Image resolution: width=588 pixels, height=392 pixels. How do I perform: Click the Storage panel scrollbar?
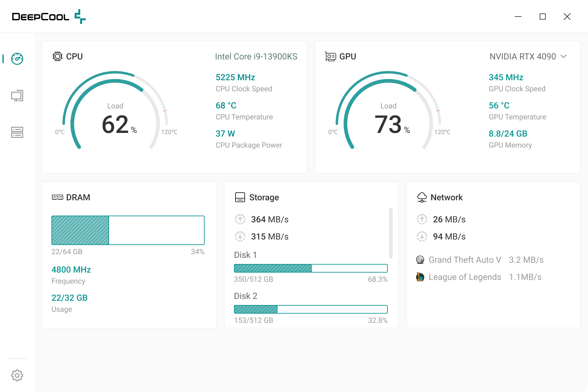tap(390, 233)
